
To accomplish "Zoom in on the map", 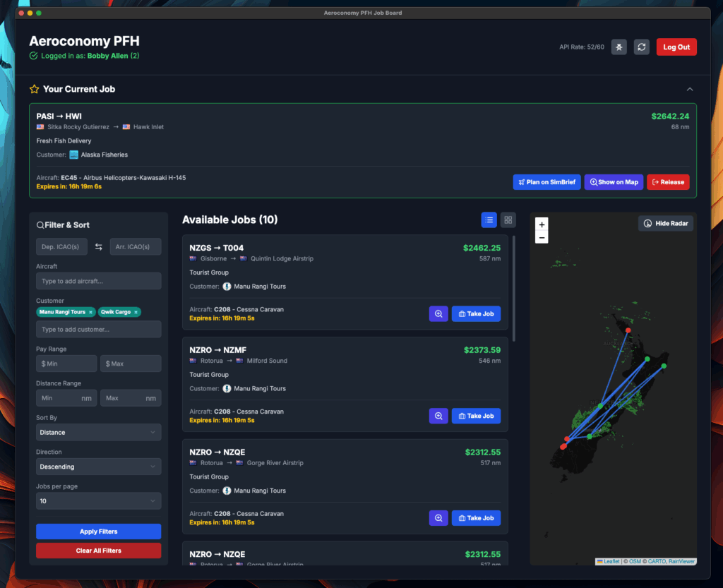I will (x=542, y=224).
